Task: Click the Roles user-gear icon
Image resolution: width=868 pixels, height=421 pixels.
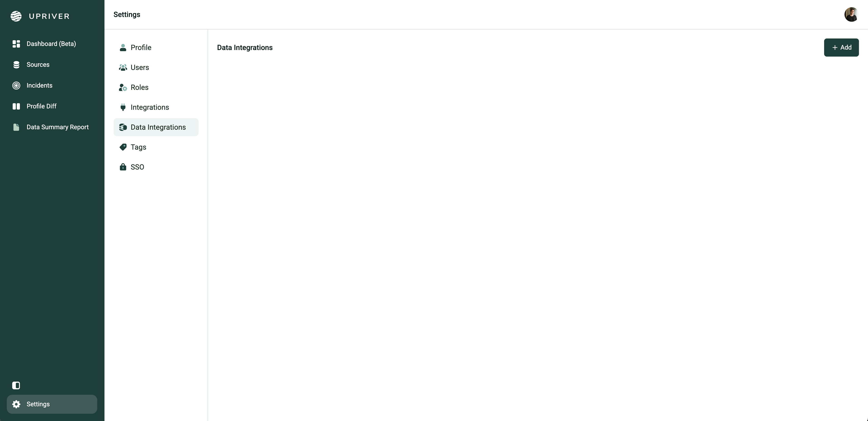Action: coord(123,87)
